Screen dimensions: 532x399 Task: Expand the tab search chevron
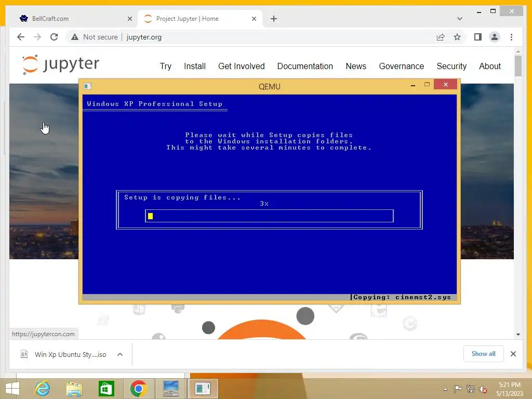(x=460, y=19)
